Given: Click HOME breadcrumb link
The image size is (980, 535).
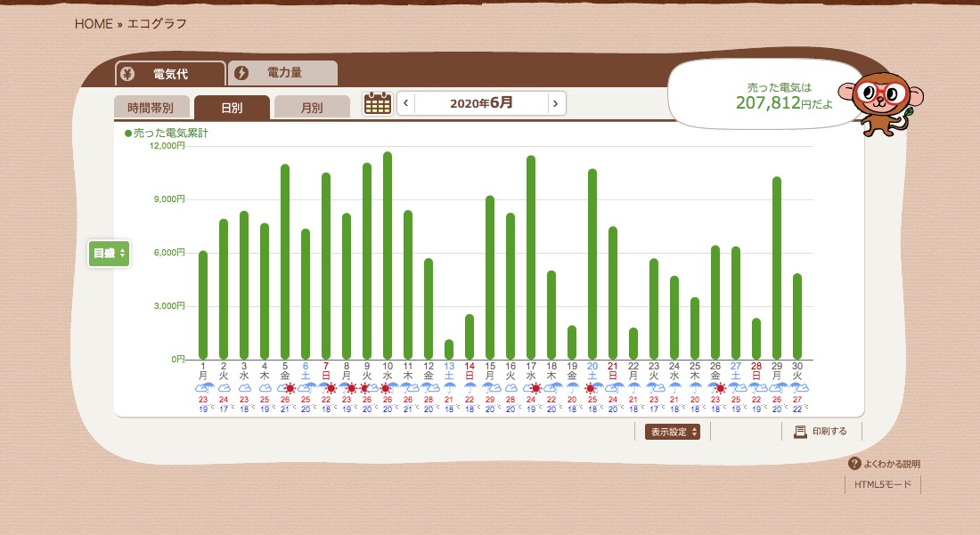Looking at the screenshot, I should tap(94, 24).
